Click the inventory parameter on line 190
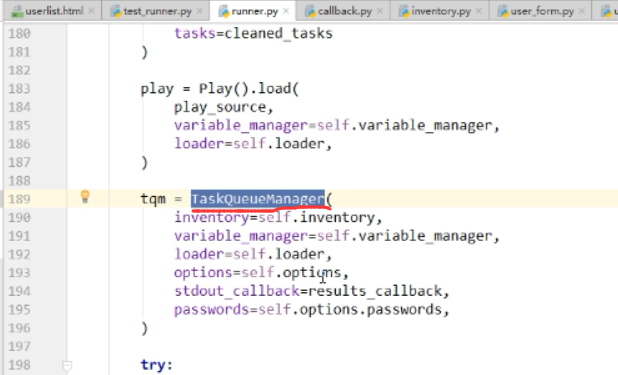The width and height of the screenshot is (618, 375). [x=211, y=218]
